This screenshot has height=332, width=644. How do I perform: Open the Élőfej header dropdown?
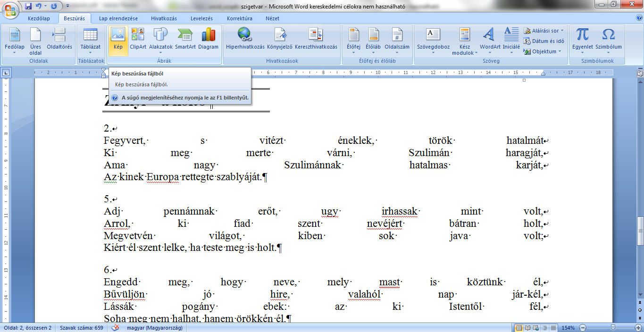coord(353,41)
